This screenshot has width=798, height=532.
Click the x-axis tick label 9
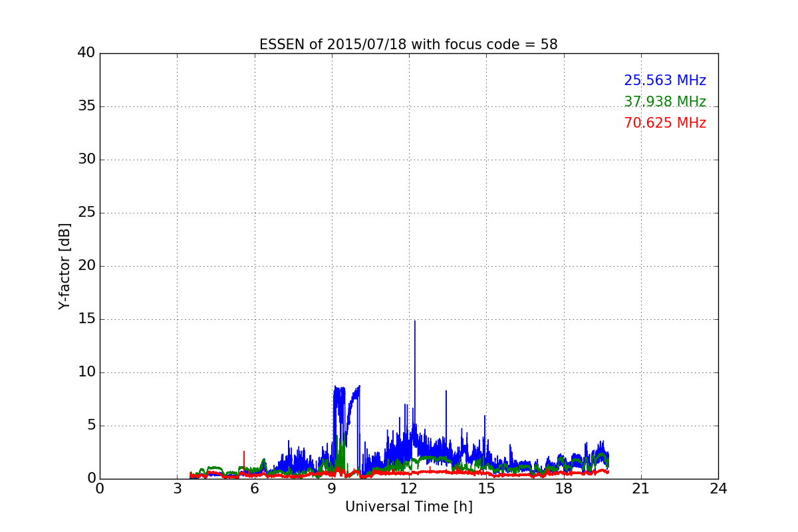click(x=332, y=489)
